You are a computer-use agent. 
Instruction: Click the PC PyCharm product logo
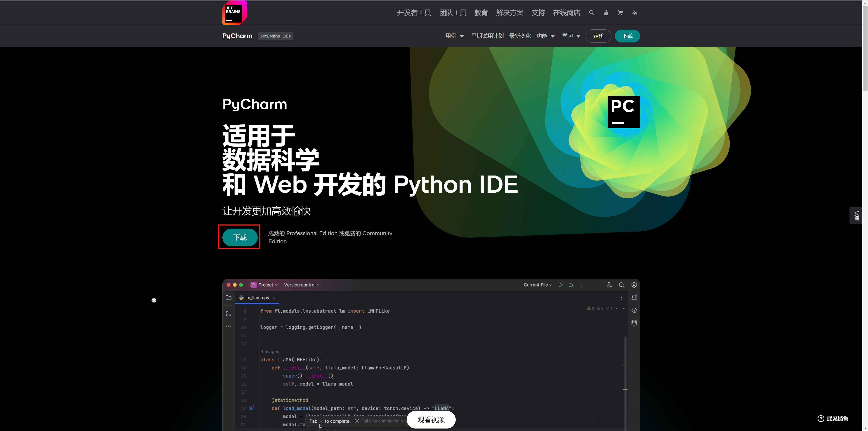(624, 112)
